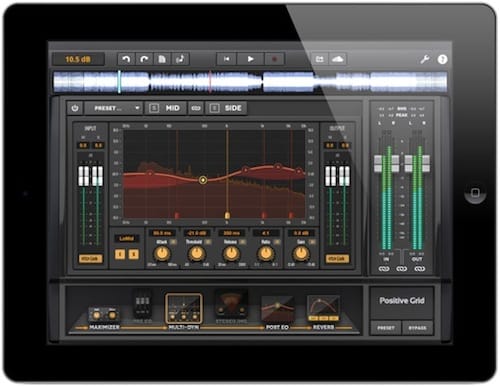Click the INPUT section left fader handle

click(x=84, y=176)
